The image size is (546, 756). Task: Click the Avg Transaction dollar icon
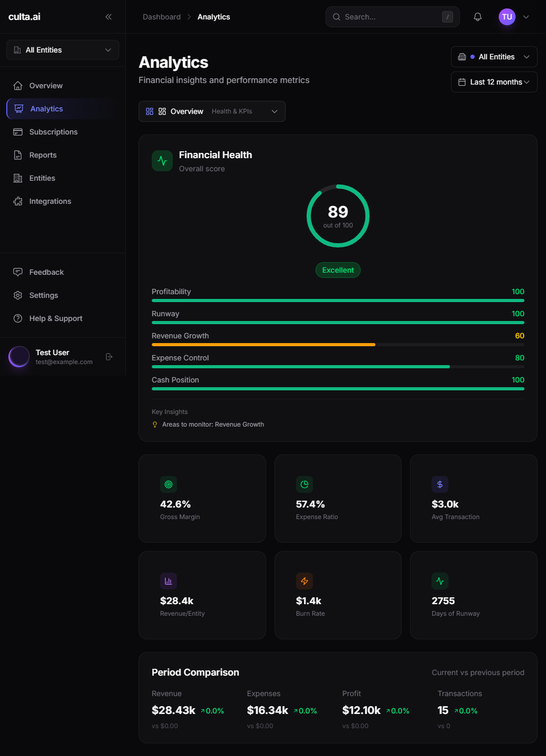[x=439, y=484]
